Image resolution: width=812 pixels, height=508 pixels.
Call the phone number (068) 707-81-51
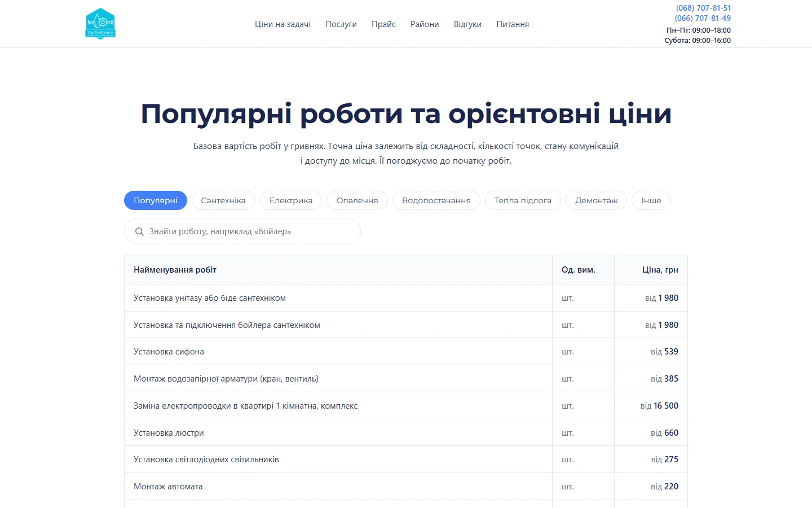[703, 8]
